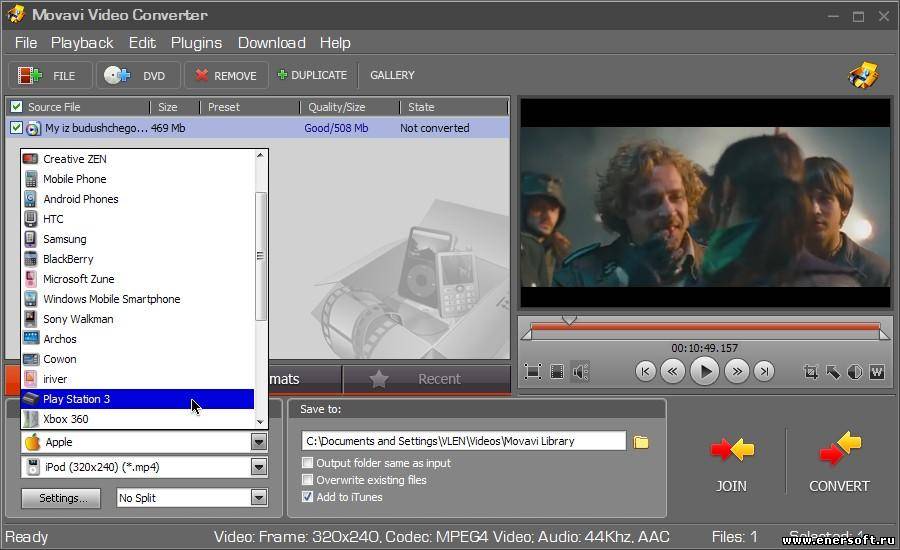
Task: Choose Archos from device list
Action: tap(137, 339)
